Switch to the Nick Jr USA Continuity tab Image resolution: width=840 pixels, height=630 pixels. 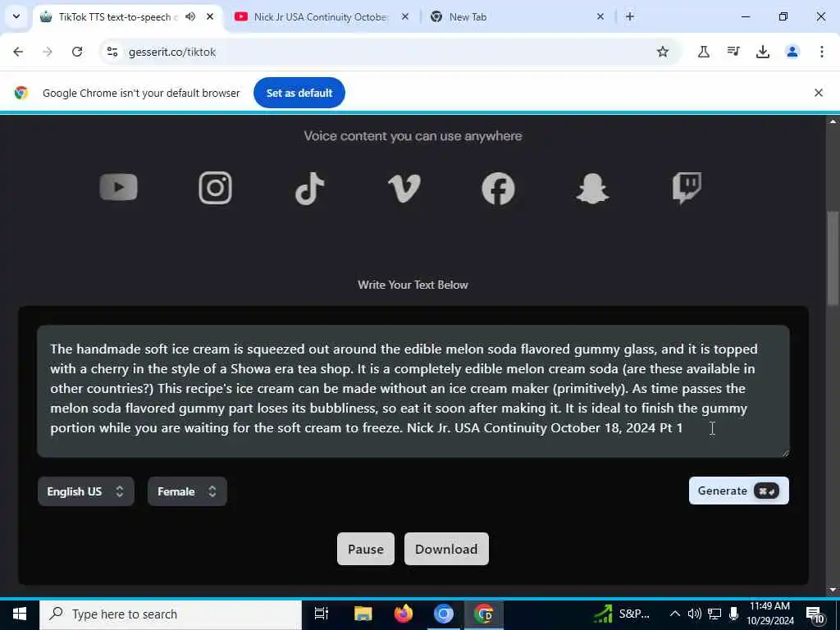pos(322,16)
